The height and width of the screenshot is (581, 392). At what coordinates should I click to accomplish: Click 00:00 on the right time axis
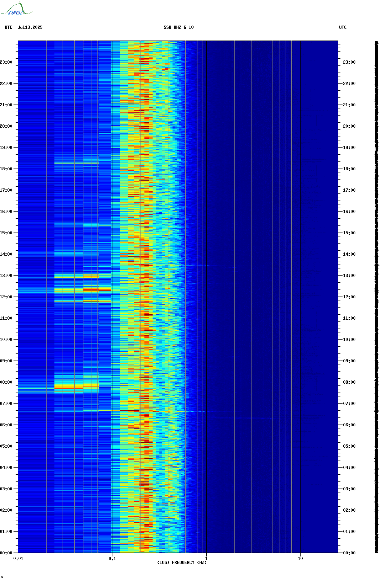(x=349, y=553)
